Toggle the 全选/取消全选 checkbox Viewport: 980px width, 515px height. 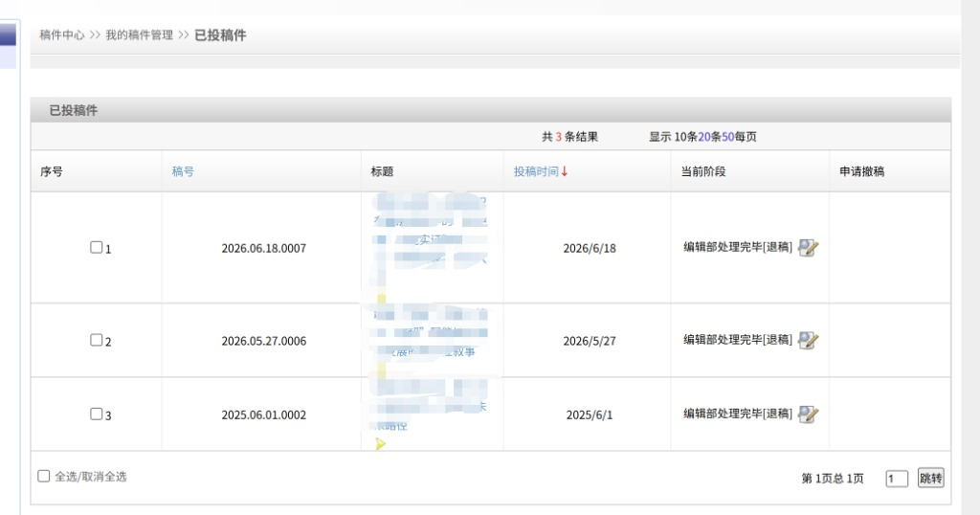coord(44,477)
